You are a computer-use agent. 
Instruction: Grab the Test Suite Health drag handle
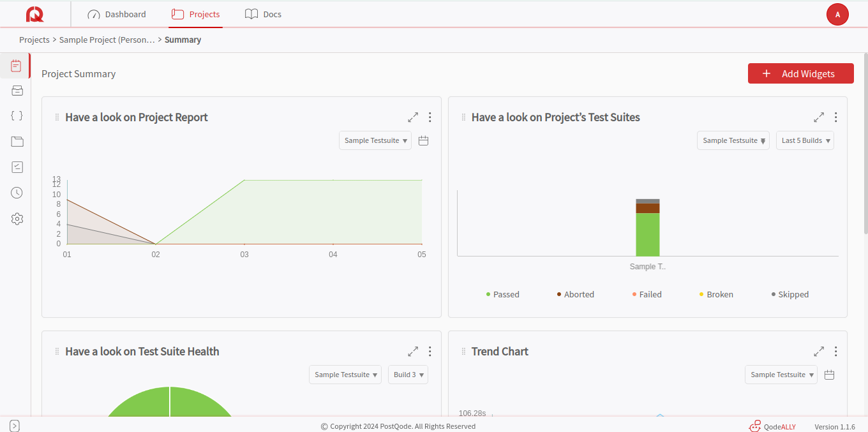pyautogui.click(x=57, y=352)
